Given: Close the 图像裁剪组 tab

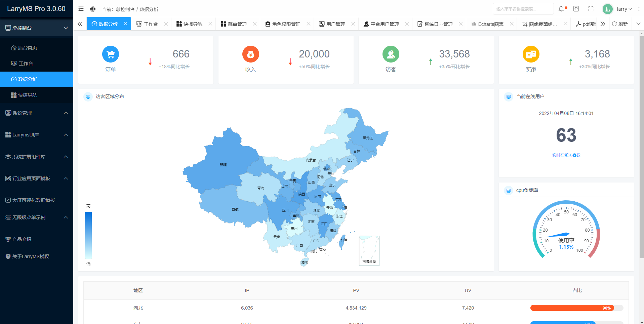Looking at the screenshot, I should (x=565, y=24).
